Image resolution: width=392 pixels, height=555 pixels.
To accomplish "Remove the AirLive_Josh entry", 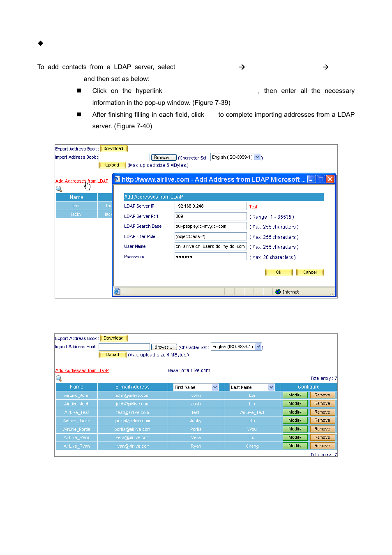I will [323, 404].
